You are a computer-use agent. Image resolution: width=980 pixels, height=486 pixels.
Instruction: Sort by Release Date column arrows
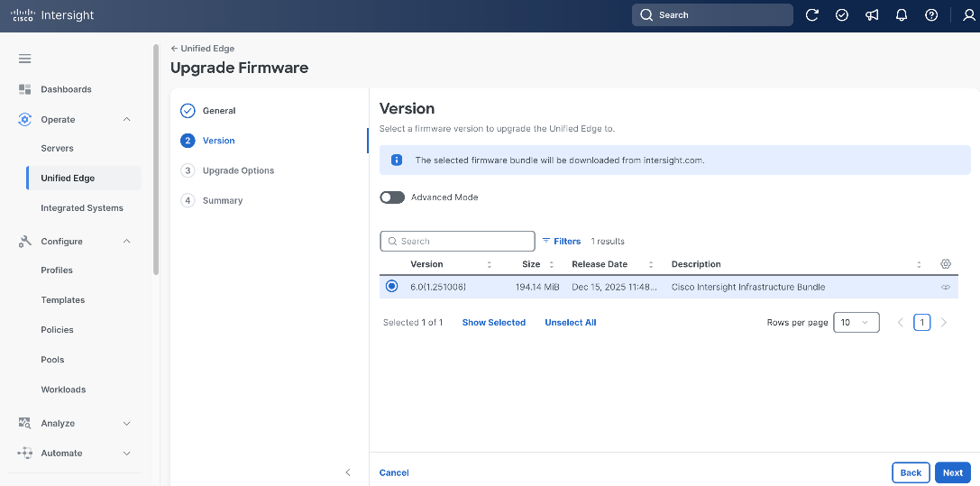click(651, 264)
